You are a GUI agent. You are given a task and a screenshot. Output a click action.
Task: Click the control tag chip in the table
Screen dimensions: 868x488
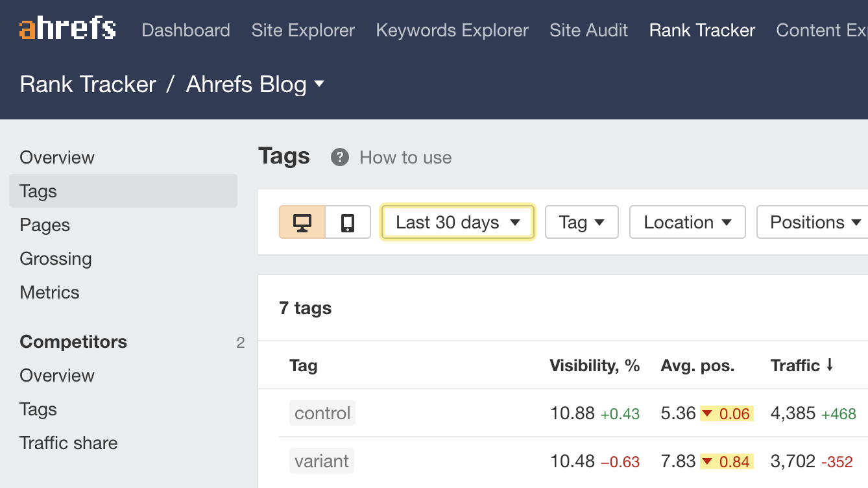pyautogui.click(x=322, y=413)
